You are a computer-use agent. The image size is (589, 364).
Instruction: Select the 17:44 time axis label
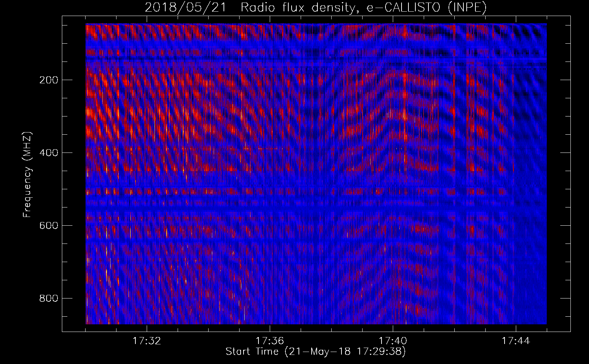(515, 341)
